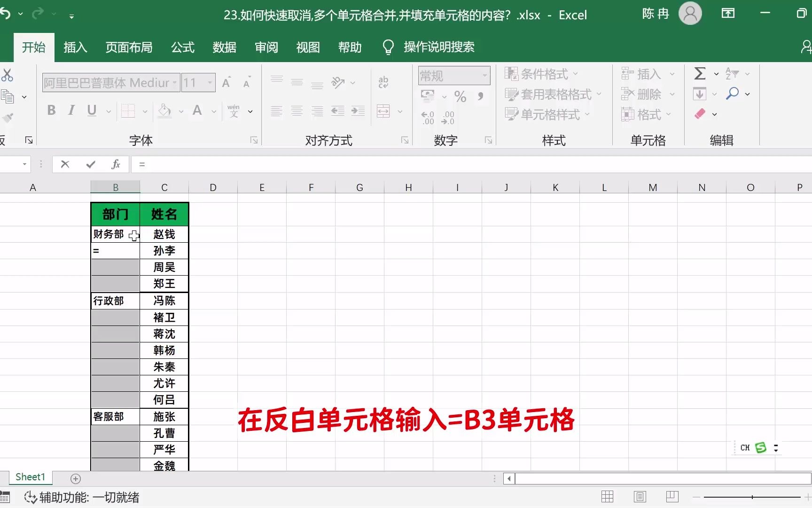812x508 pixels.
Task: Toggle bold formatting
Action: click(51, 111)
